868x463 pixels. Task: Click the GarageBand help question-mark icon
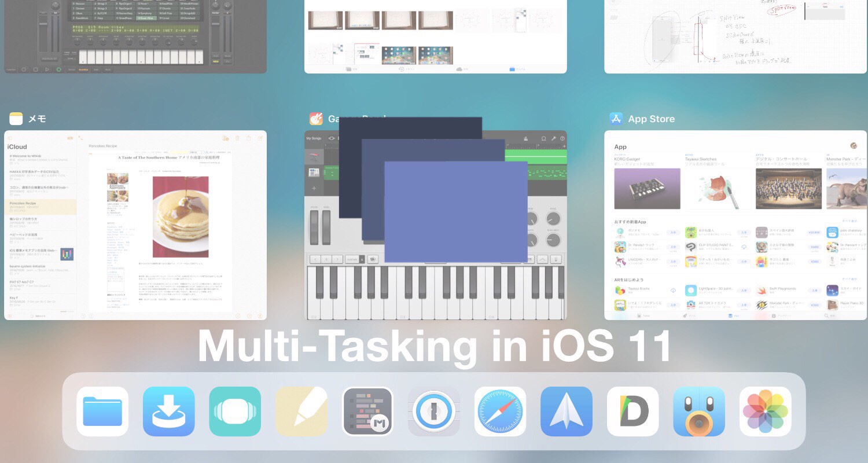click(x=562, y=138)
